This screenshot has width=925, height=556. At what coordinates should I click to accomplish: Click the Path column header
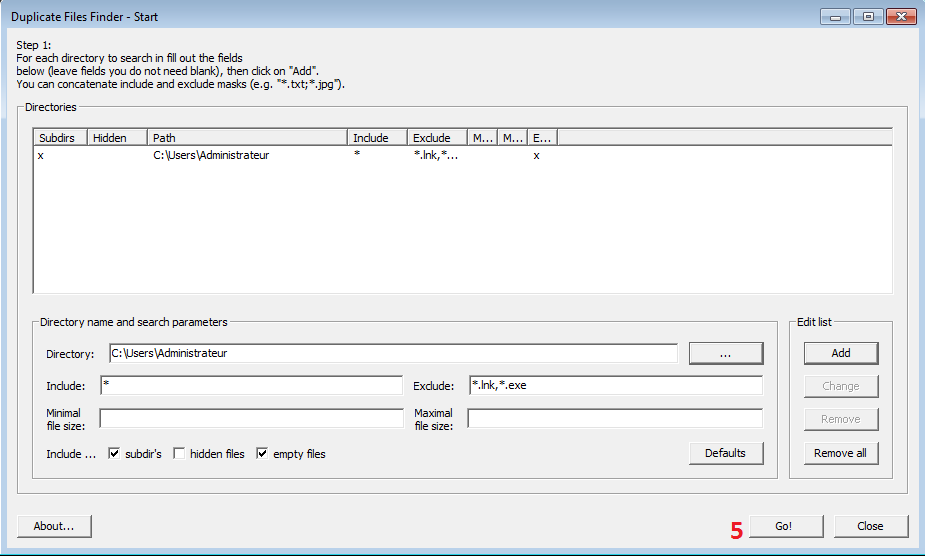247,138
